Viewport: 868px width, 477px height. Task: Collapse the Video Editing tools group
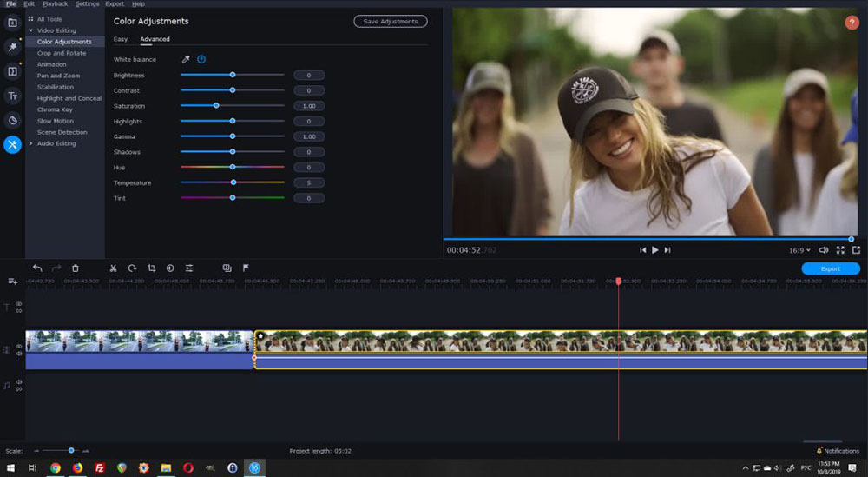coord(30,30)
